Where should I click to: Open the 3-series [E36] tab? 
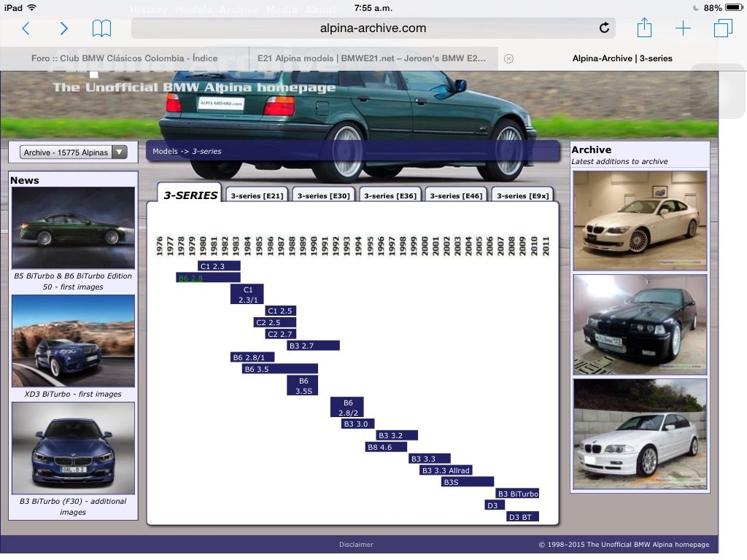(x=390, y=195)
